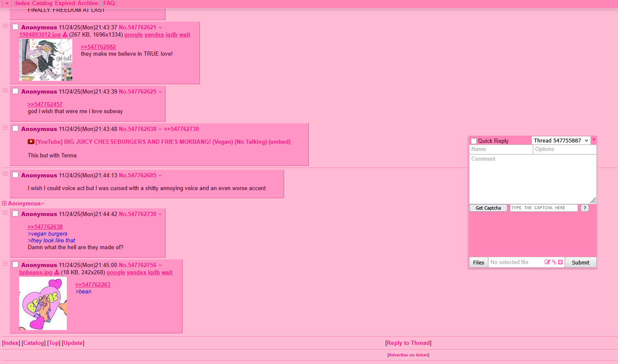Open the BIG JUICY CHEESEBURGERS YouTube link

[x=163, y=142]
